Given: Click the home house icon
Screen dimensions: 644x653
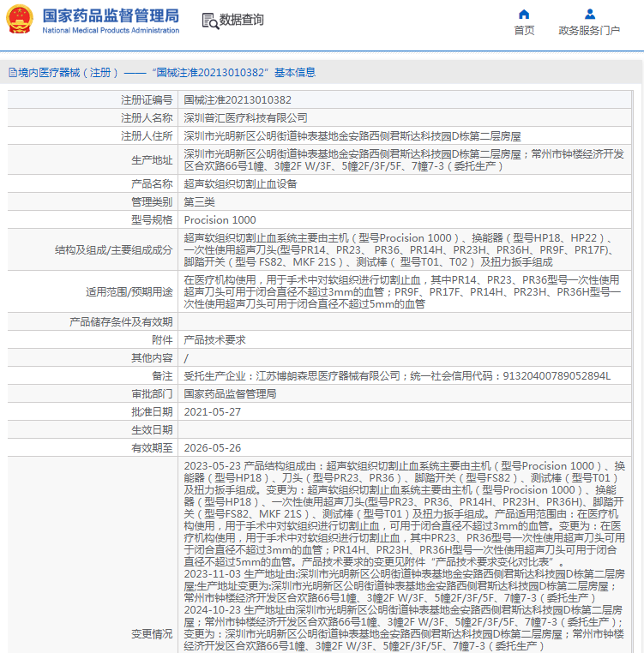Looking at the screenshot, I should 524,15.
